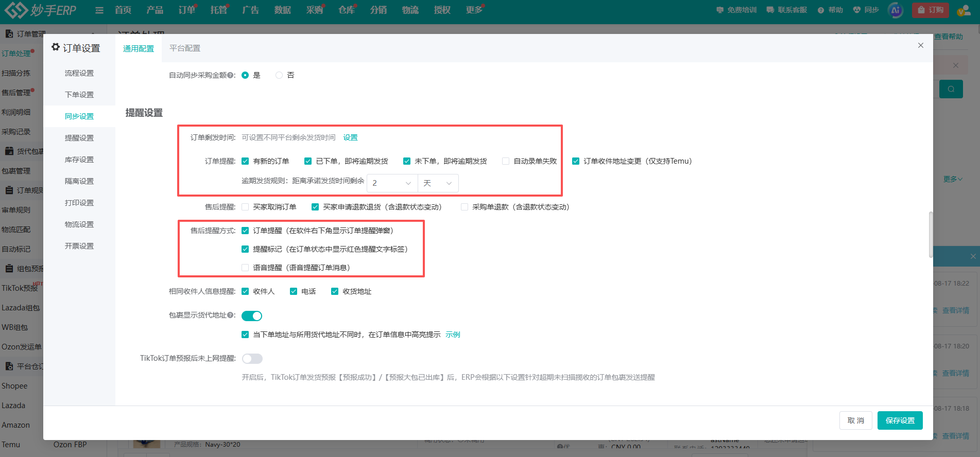Open the 帮助 help icon in top bar
Viewport: 980px width, 457px height.
[x=830, y=10]
